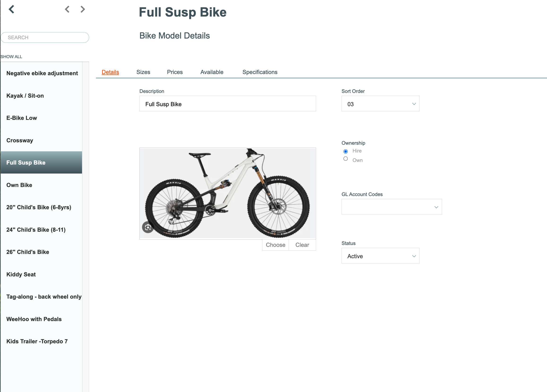Switch to the Specifications tab
The height and width of the screenshot is (392, 547).
coord(260,72)
